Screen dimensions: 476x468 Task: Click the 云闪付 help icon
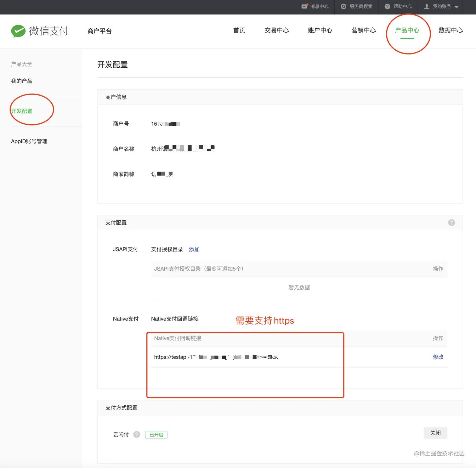point(137,434)
